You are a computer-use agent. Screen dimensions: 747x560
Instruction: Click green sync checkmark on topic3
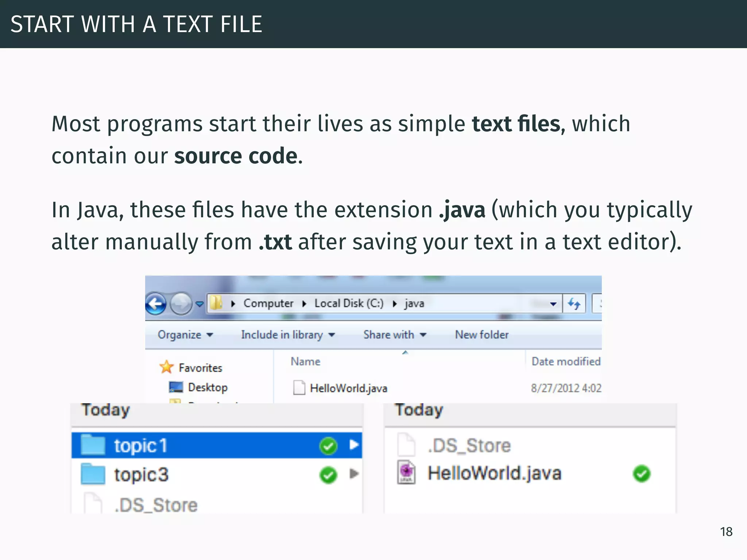(328, 475)
